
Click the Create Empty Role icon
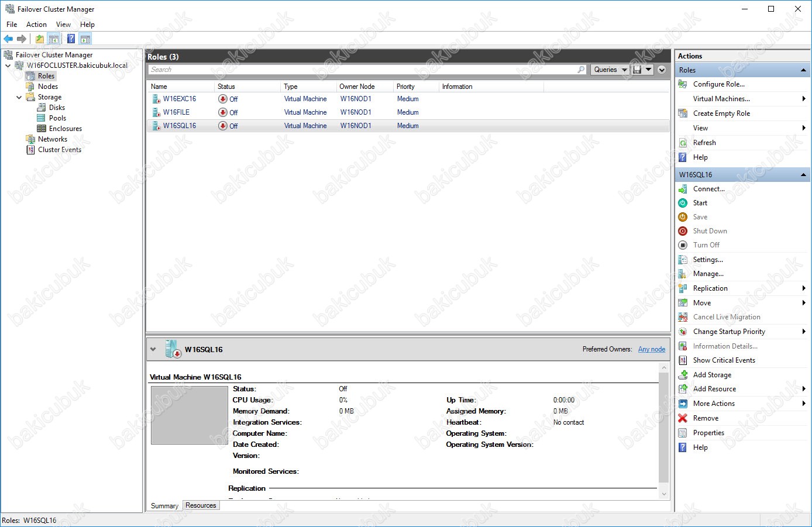point(683,113)
